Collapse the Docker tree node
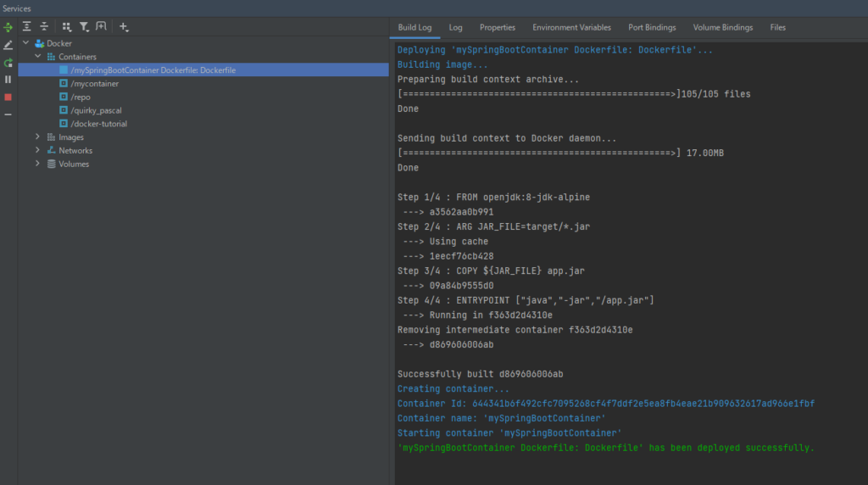The height and width of the screenshot is (485, 868). coord(25,43)
